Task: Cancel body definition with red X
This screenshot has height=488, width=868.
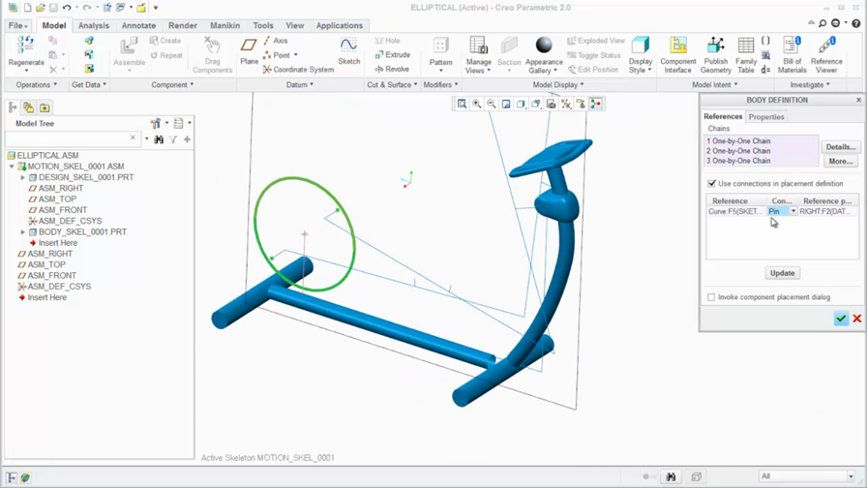Action: pos(857,319)
